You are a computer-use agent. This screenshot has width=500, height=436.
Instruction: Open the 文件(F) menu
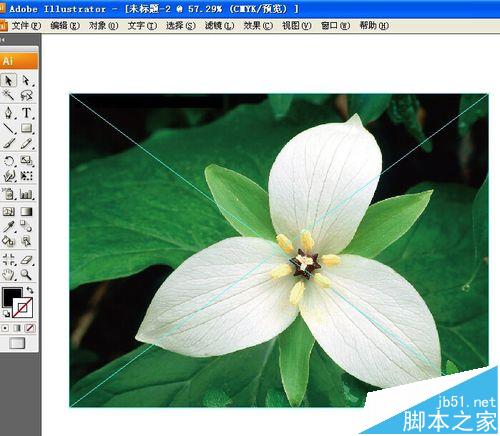[x=26, y=26]
